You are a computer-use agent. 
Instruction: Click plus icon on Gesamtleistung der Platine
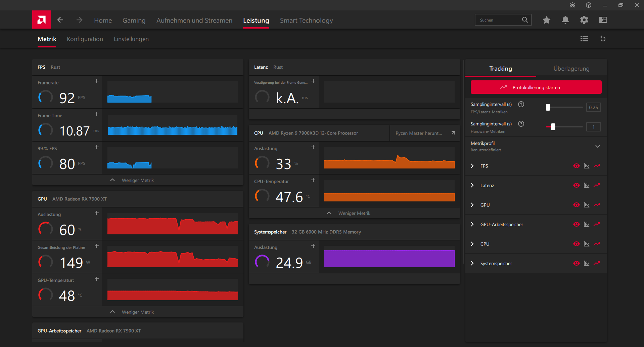coord(97,246)
